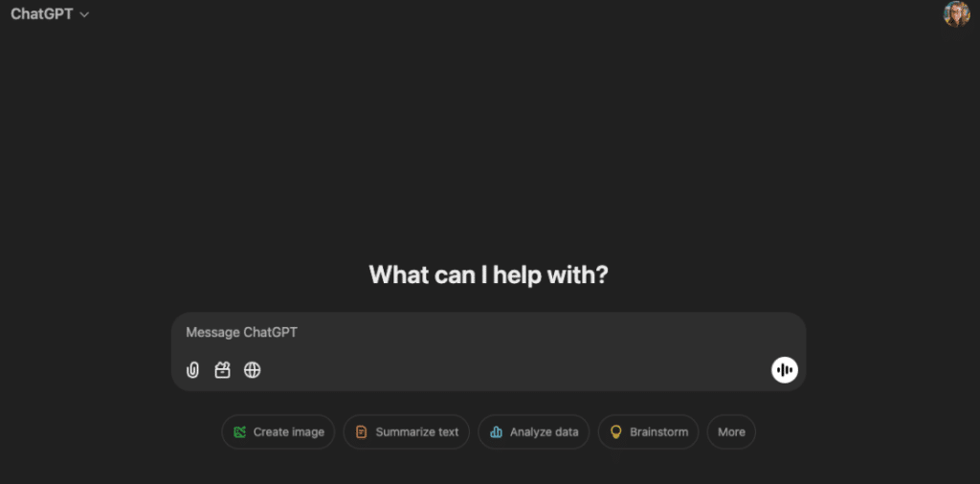Pick the Analyze data suggestion label
The height and width of the screenshot is (484, 980).
(x=544, y=432)
